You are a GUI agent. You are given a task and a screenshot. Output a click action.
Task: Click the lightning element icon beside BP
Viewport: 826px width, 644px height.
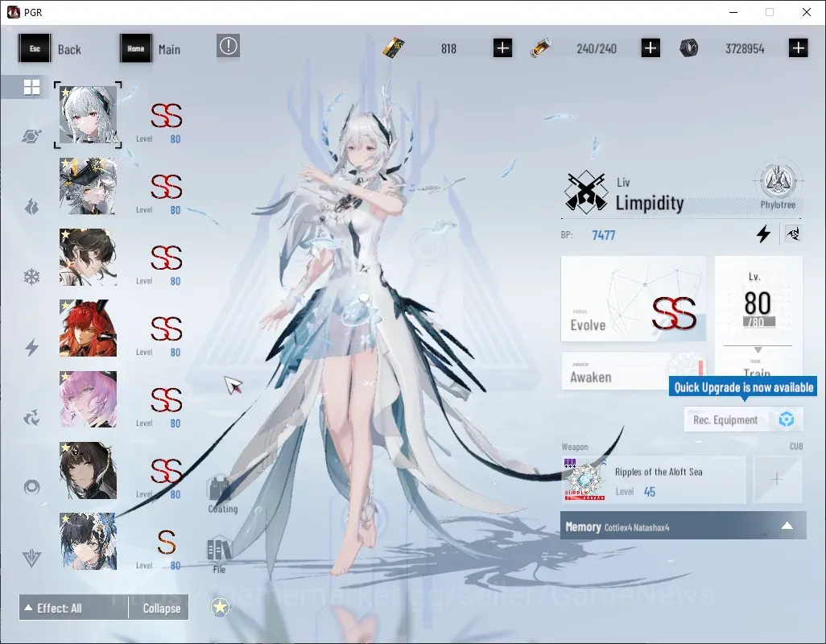click(764, 233)
